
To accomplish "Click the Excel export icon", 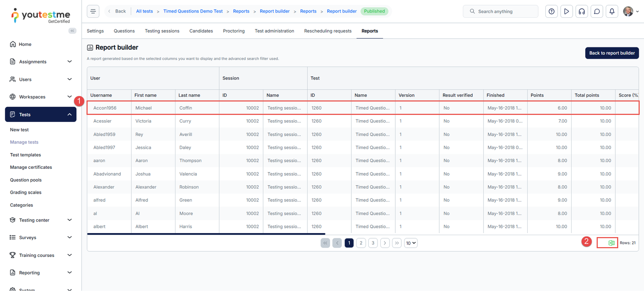I will [x=611, y=243].
